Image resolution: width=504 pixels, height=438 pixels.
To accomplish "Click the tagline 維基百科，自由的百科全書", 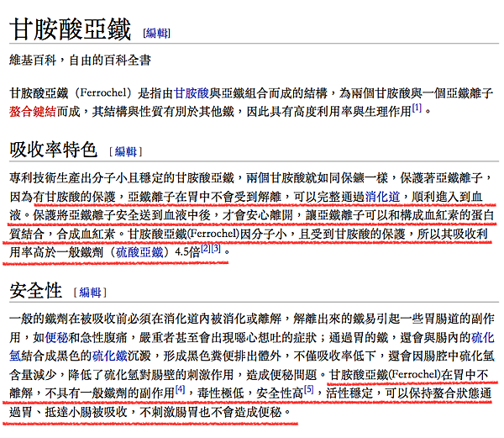I will (80, 61).
